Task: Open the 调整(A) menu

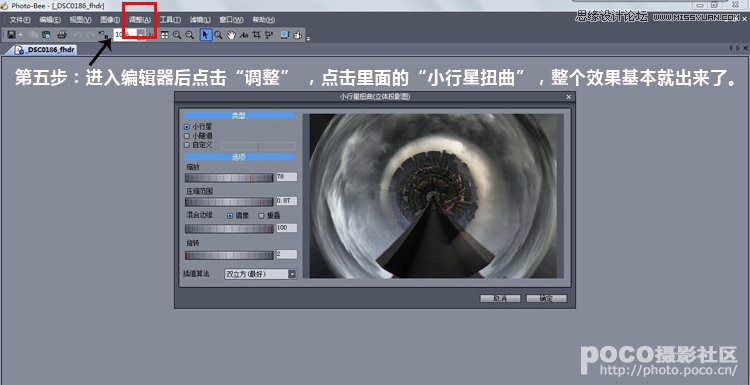Action: coord(140,20)
